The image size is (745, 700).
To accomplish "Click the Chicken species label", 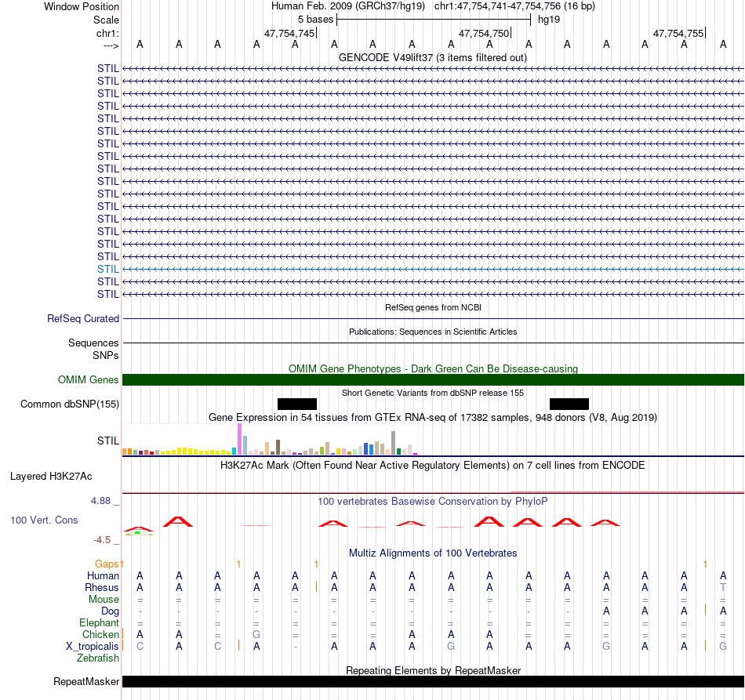I will click(100, 634).
